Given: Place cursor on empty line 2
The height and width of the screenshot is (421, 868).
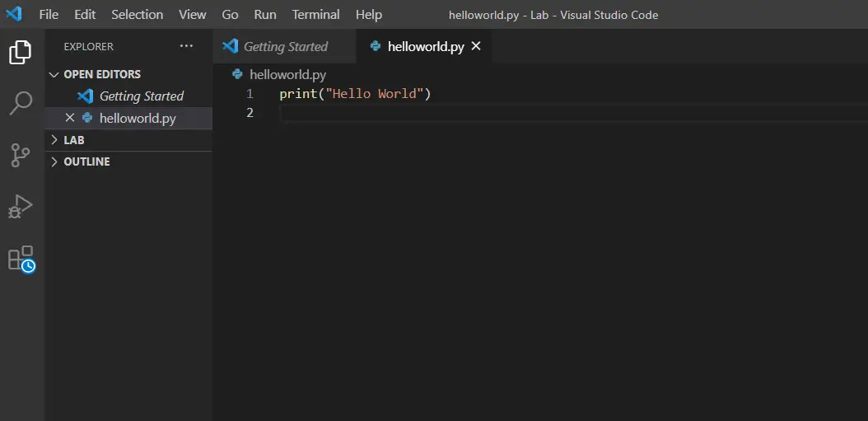Looking at the screenshot, I should click(x=573, y=113).
